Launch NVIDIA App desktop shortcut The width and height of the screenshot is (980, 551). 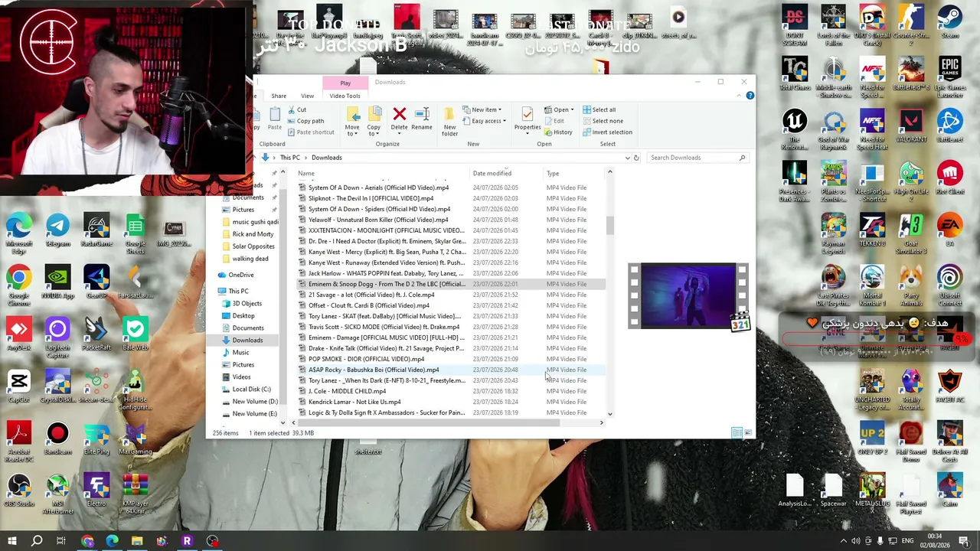(57, 282)
